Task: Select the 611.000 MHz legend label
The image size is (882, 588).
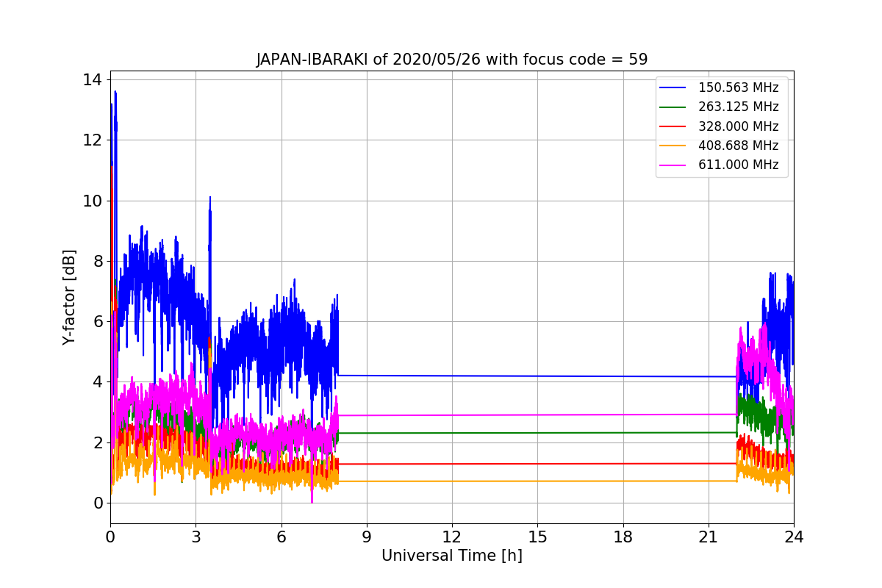Action: [x=738, y=165]
